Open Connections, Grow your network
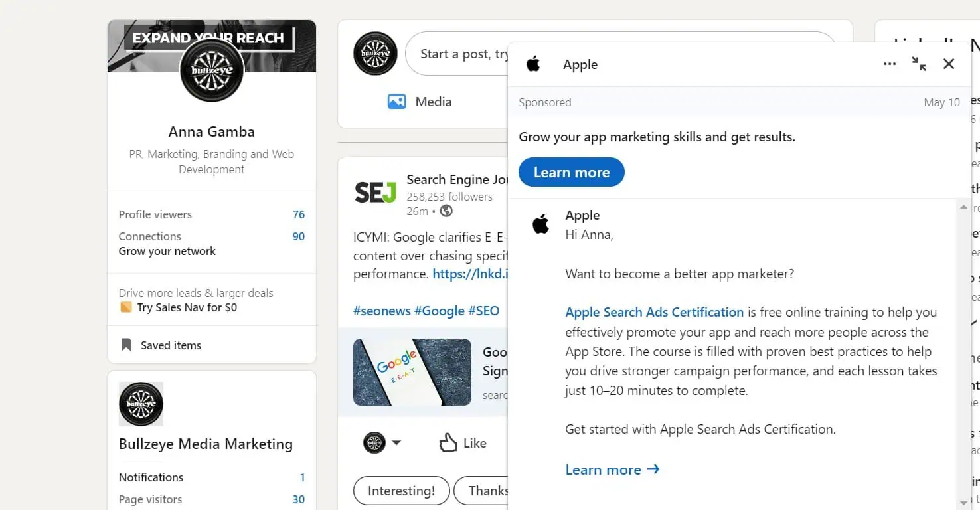Viewport: 980px width, 510px height. [x=212, y=244]
